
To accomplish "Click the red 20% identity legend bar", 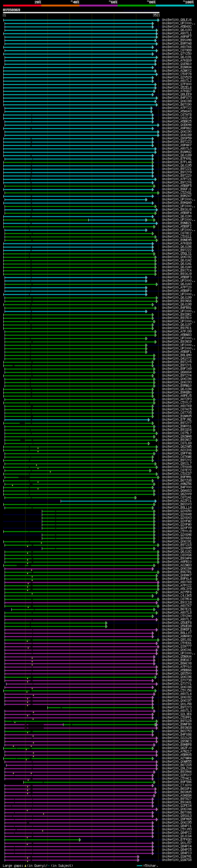I will (x=22, y=6).
